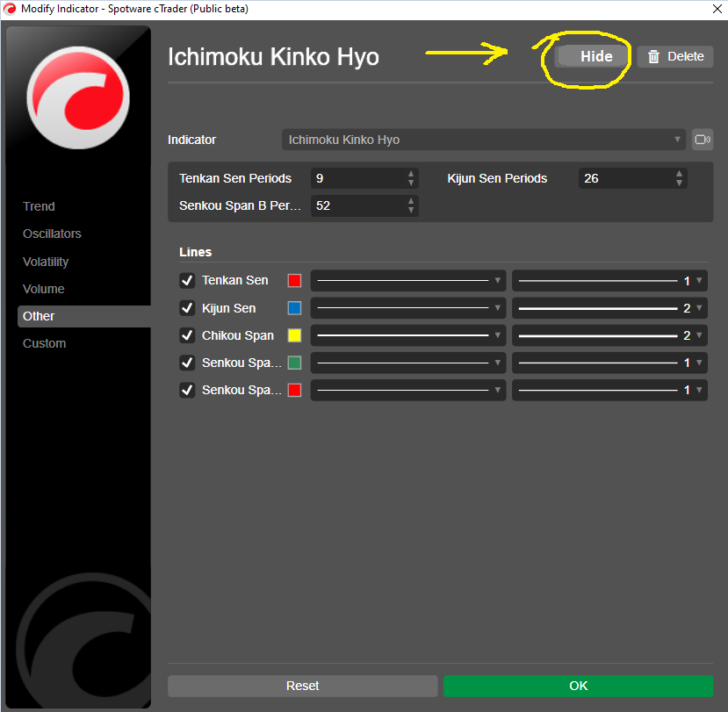This screenshot has width=728, height=712.
Task: Click the trash icon on the Delete button
Action: tap(653, 56)
